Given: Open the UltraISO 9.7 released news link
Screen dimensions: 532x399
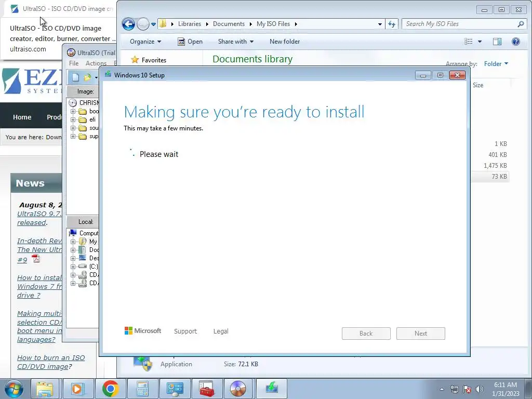Looking at the screenshot, I should [x=39, y=218].
